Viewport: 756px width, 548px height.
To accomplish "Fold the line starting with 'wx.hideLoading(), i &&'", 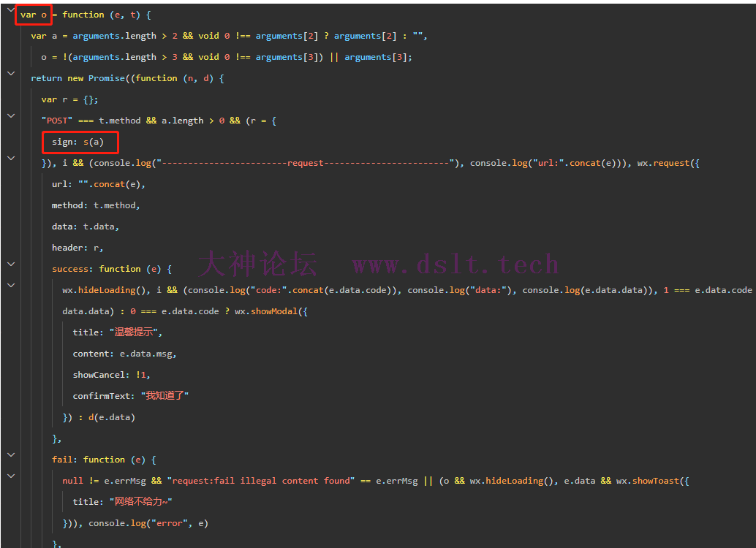I will (x=11, y=285).
